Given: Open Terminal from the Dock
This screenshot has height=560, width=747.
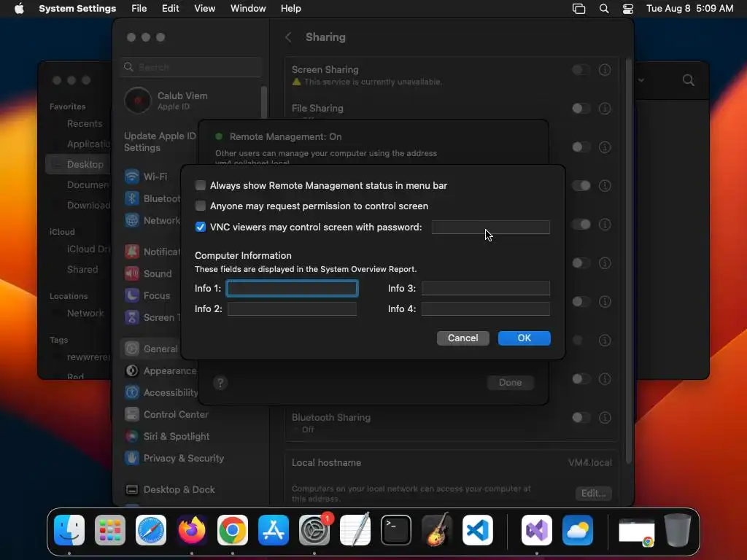Looking at the screenshot, I should [396, 530].
